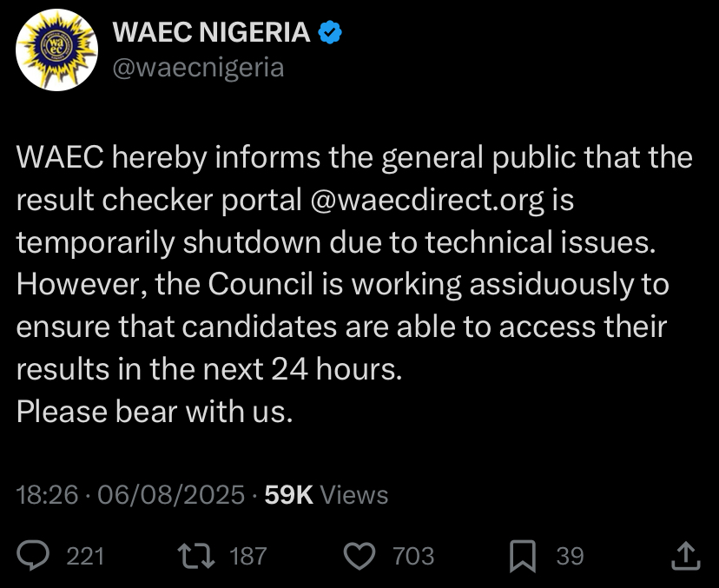719x588 pixels.
Task: Open the WAEC logo profile picture
Action: [56, 50]
